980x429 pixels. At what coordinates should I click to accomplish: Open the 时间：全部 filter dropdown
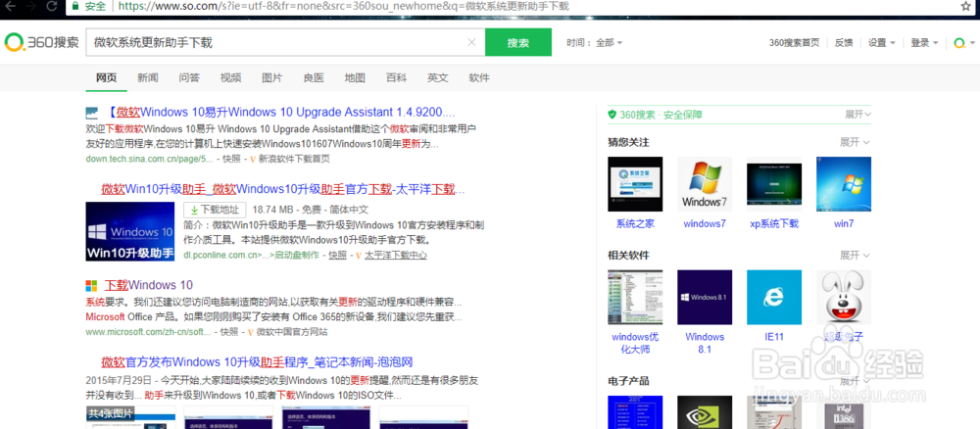pos(595,43)
